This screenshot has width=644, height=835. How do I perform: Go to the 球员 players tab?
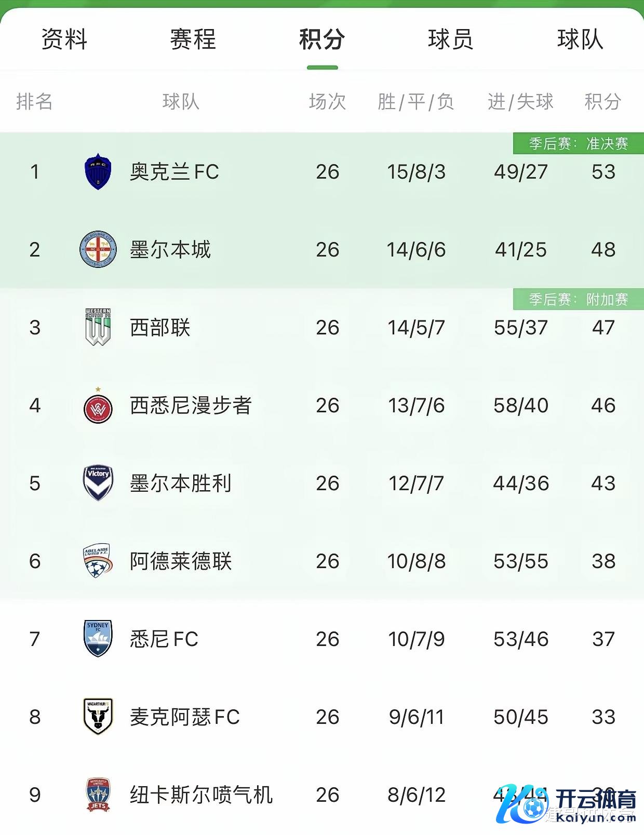[x=451, y=39]
